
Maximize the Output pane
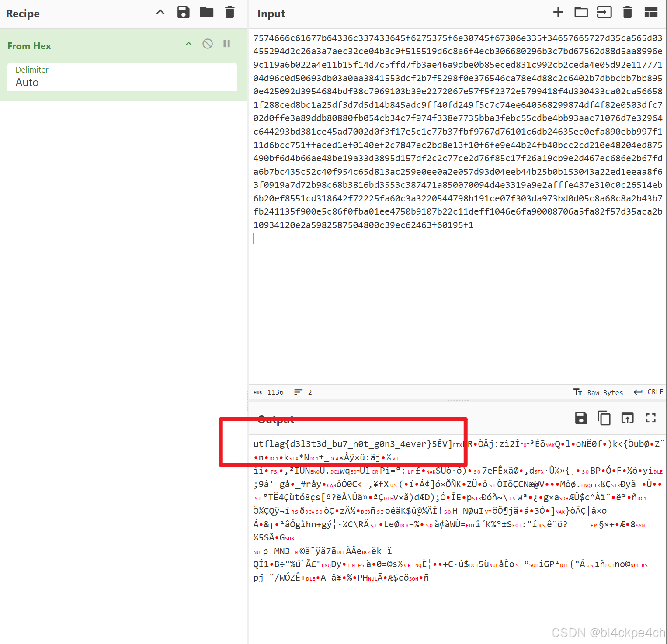[650, 418]
